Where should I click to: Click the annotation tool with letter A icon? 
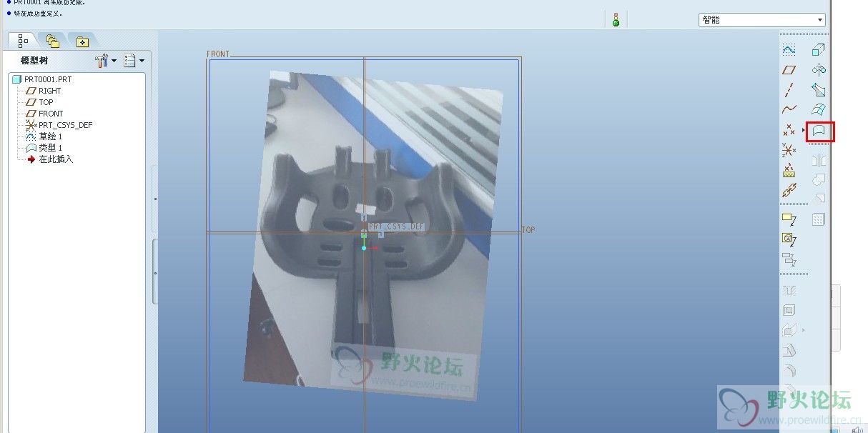tap(789, 239)
